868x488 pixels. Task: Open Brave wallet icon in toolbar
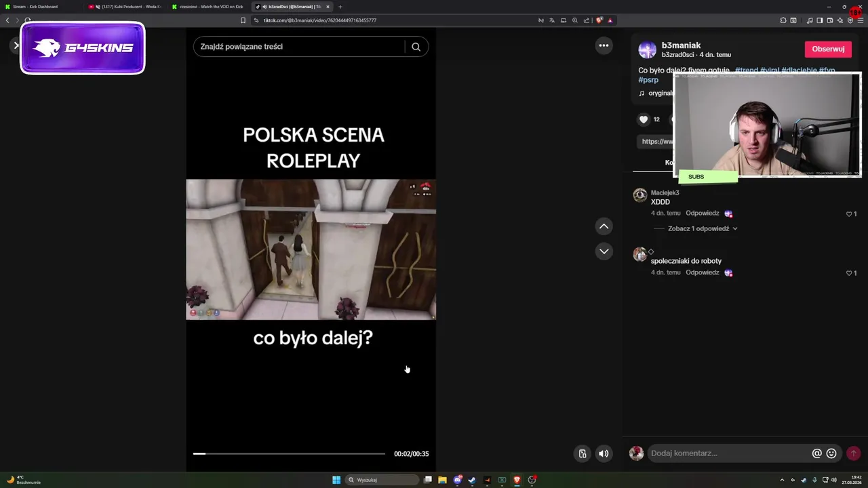830,20
